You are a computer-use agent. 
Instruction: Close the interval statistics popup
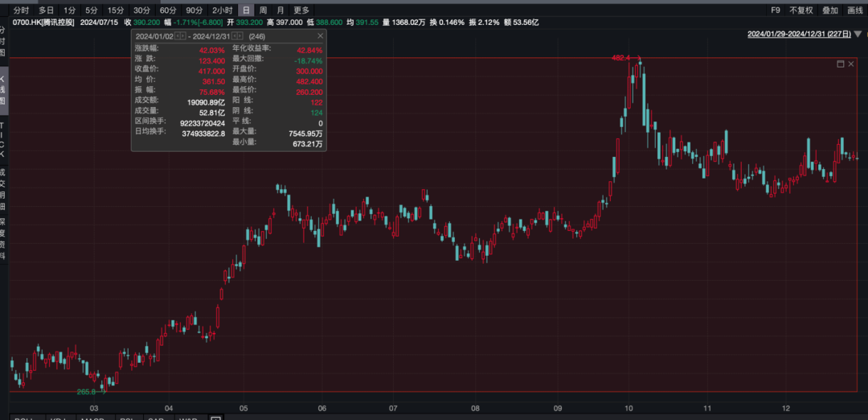tap(321, 36)
